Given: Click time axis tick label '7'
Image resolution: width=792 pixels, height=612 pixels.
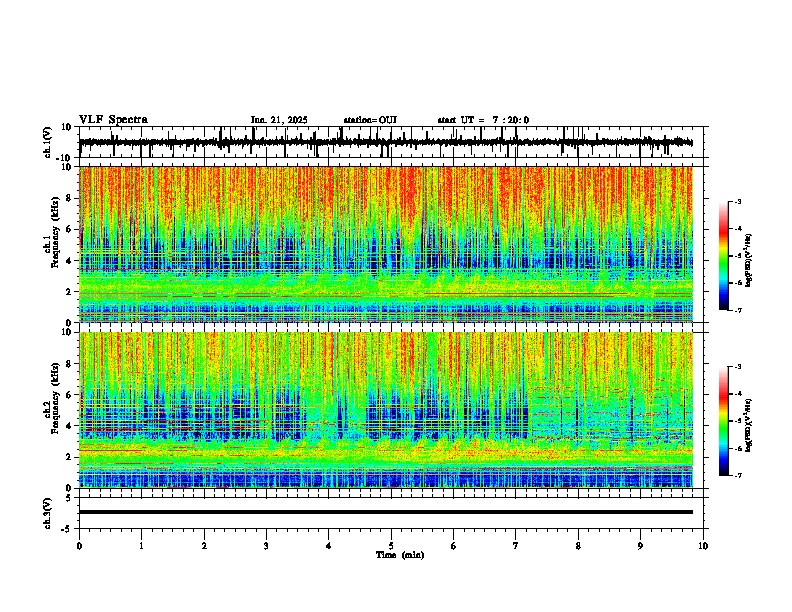Looking at the screenshot, I should [x=516, y=546].
